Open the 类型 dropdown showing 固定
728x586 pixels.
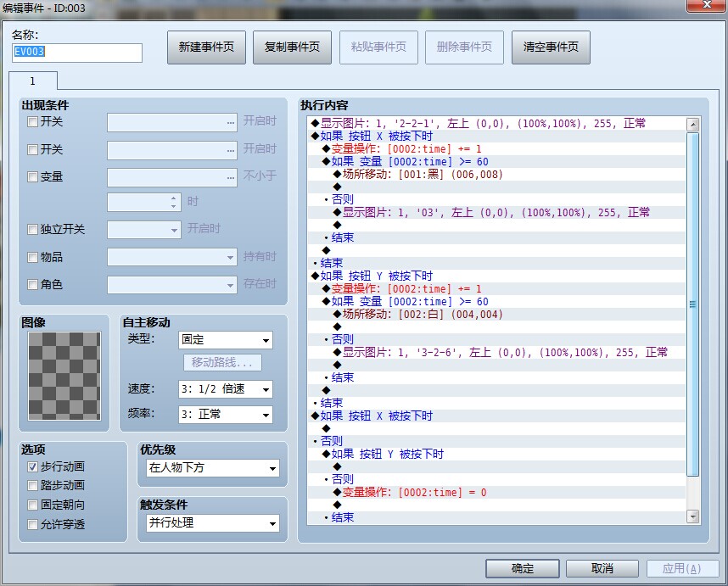click(x=226, y=340)
